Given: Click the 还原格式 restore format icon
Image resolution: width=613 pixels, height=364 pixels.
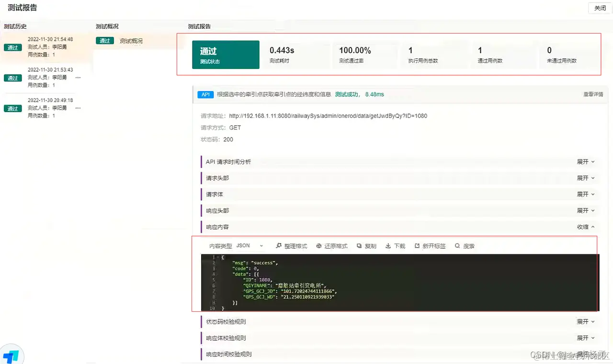Looking at the screenshot, I should (x=319, y=246).
